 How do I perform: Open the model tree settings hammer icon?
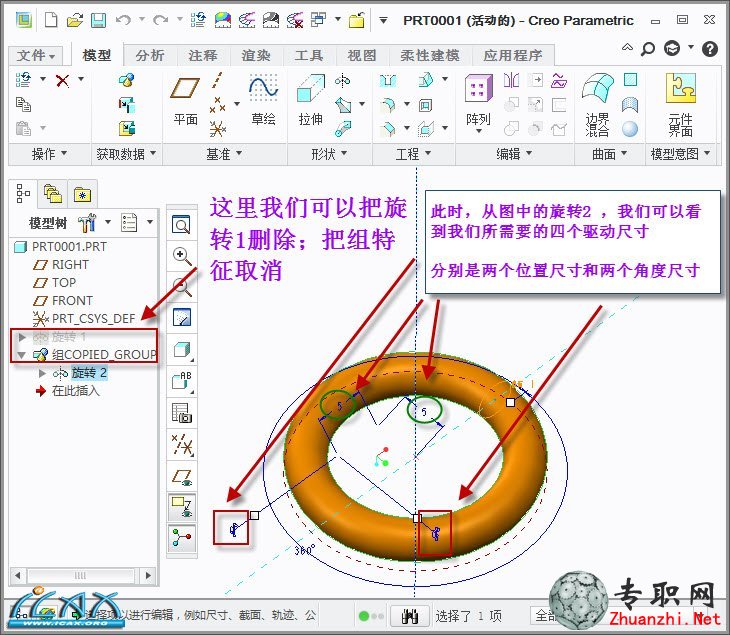click(87, 223)
